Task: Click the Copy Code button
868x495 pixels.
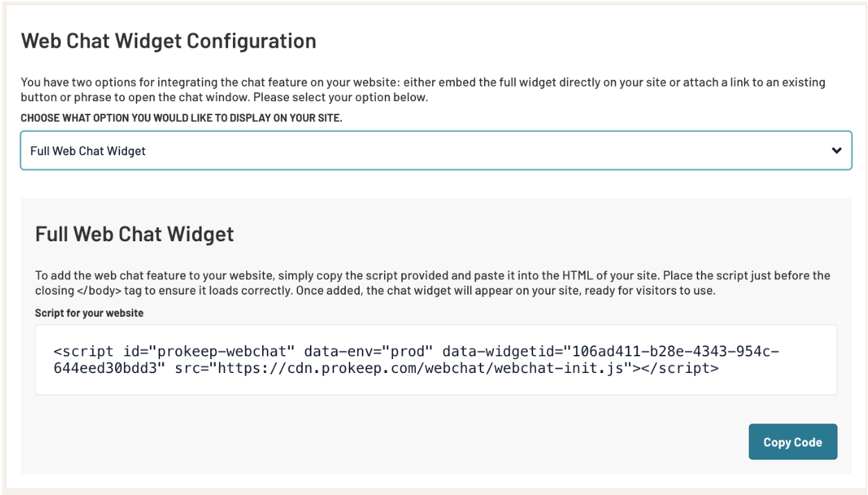Action: tap(792, 442)
